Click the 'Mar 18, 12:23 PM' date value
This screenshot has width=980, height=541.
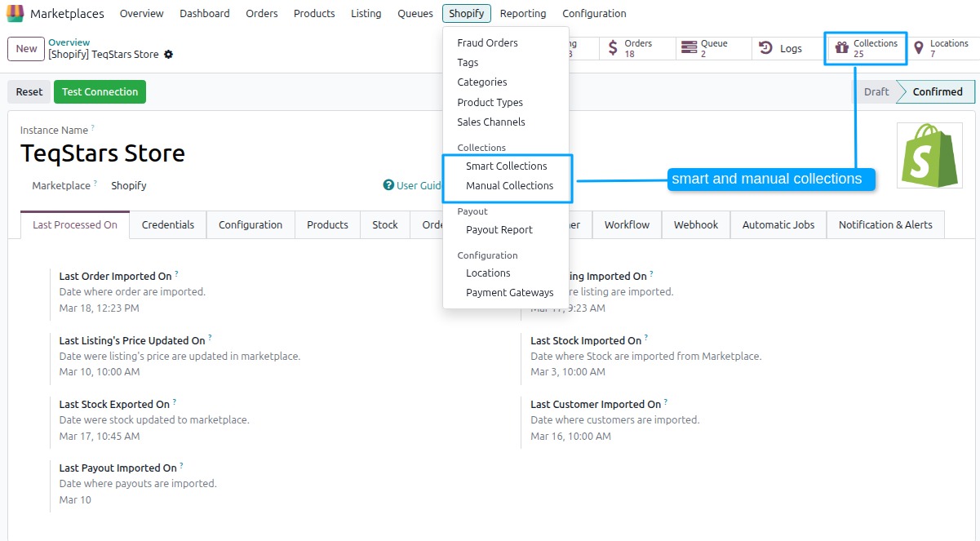[x=100, y=308]
